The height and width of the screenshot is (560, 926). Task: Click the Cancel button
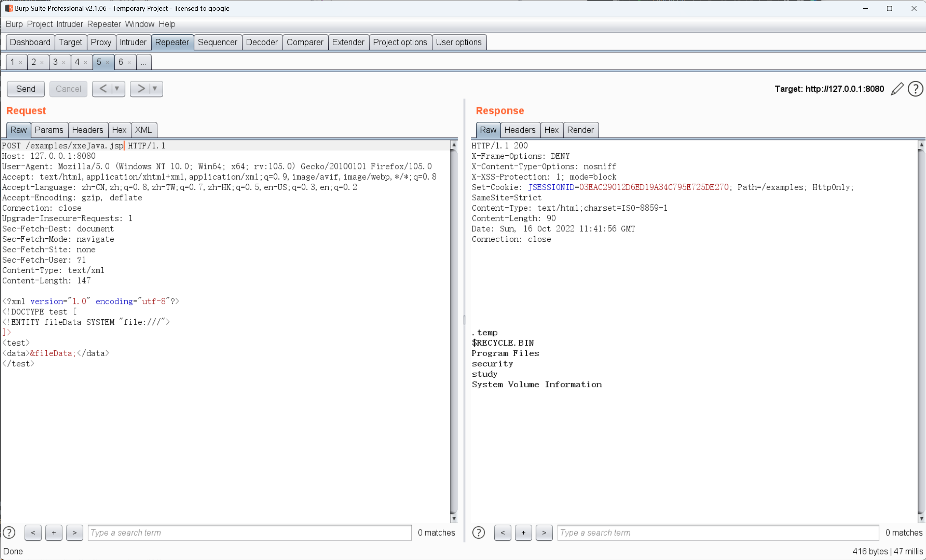(68, 89)
